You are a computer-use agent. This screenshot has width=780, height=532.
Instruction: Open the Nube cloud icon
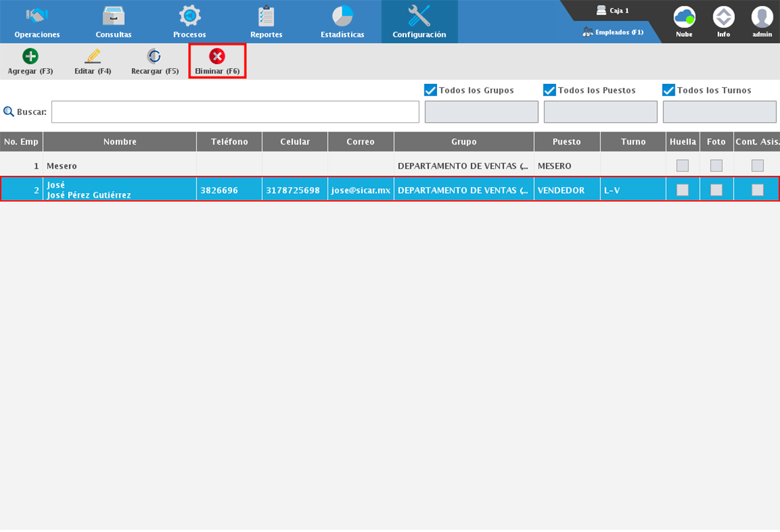684,17
